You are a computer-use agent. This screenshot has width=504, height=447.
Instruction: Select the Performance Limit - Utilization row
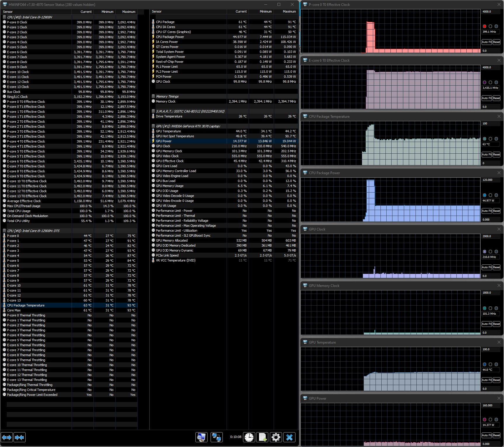(224, 231)
